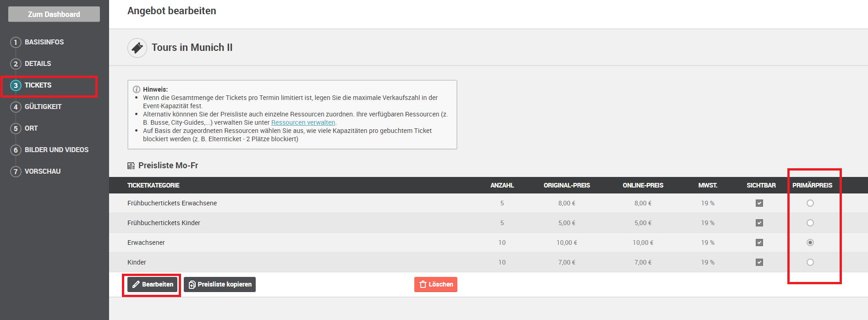The height and width of the screenshot is (320, 868).
Task: Click the step 5 circle for Ort
Action: (x=16, y=128)
